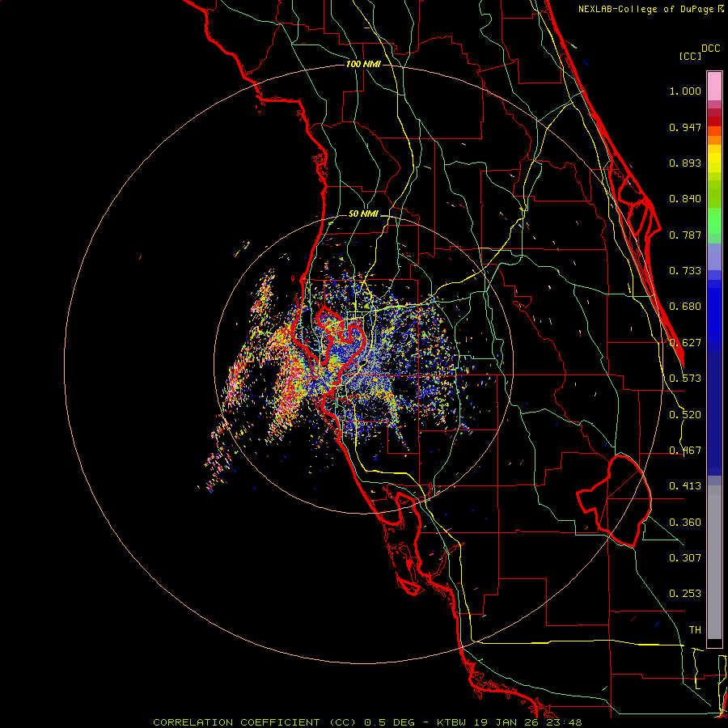
Task: Select the DCC product label
Action: tap(710, 49)
